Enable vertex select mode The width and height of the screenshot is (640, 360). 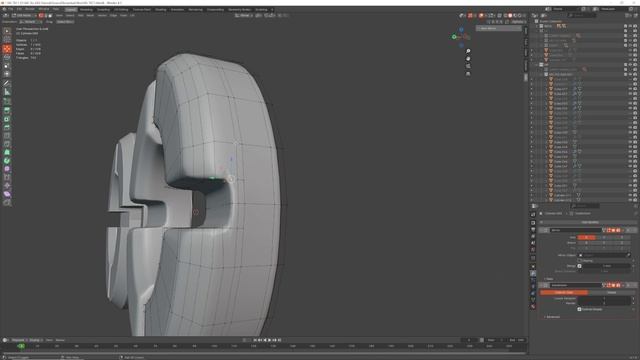tap(41, 16)
